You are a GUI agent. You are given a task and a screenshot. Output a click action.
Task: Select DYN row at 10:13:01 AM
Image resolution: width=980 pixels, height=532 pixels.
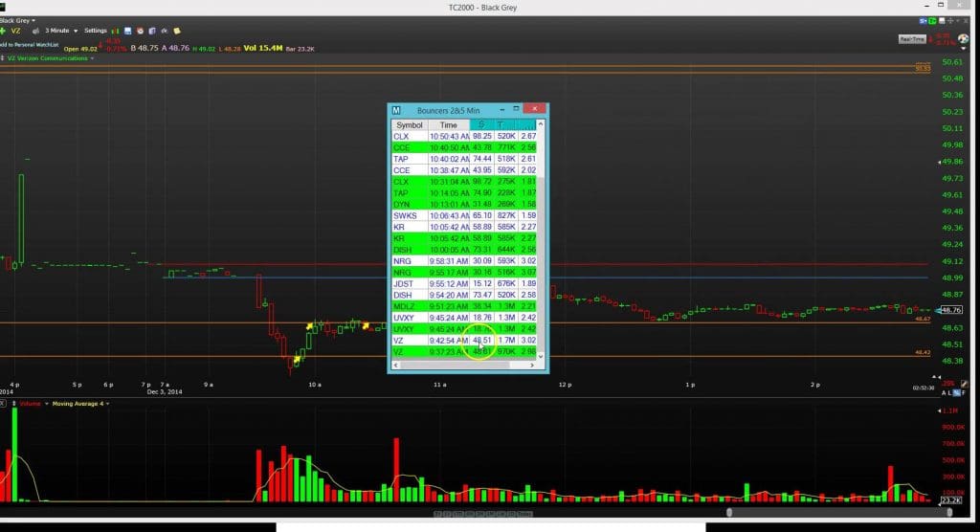point(464,205)
